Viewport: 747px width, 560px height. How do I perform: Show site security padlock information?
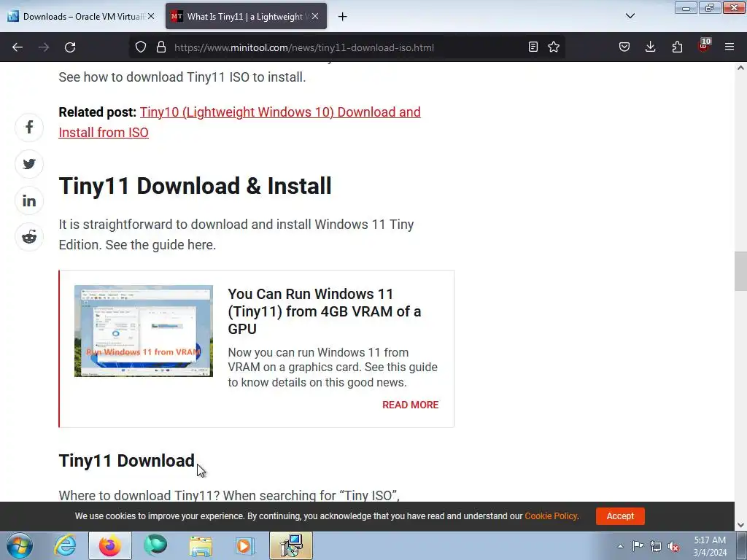pos(161,47)
